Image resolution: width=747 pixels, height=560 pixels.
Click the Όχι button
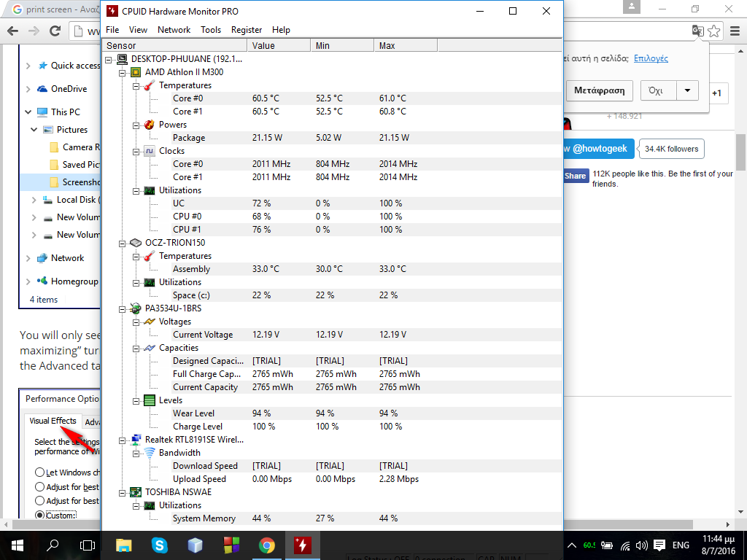(659, 90)
